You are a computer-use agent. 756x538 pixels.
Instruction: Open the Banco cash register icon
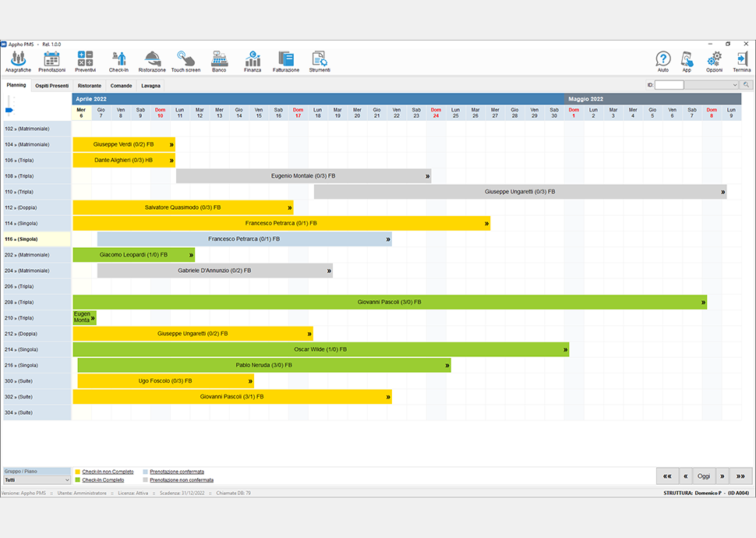click(x=219, y=62)
